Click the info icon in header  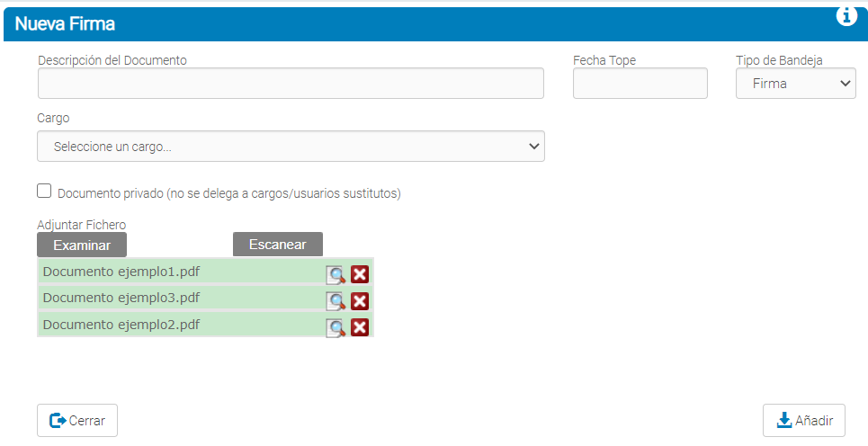[846, 16]
